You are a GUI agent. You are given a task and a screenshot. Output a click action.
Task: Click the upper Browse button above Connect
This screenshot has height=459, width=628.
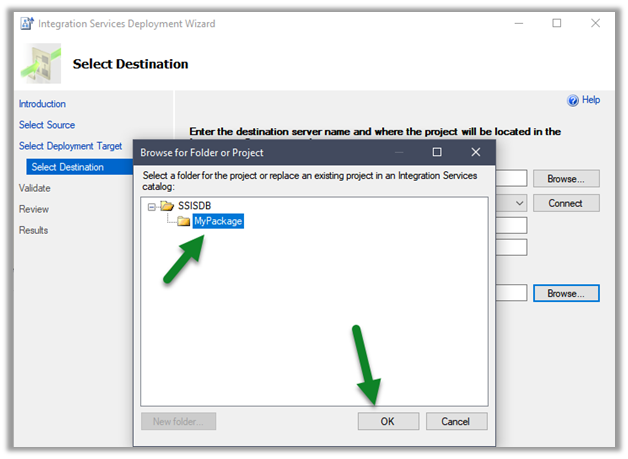[x=565, y=179]
